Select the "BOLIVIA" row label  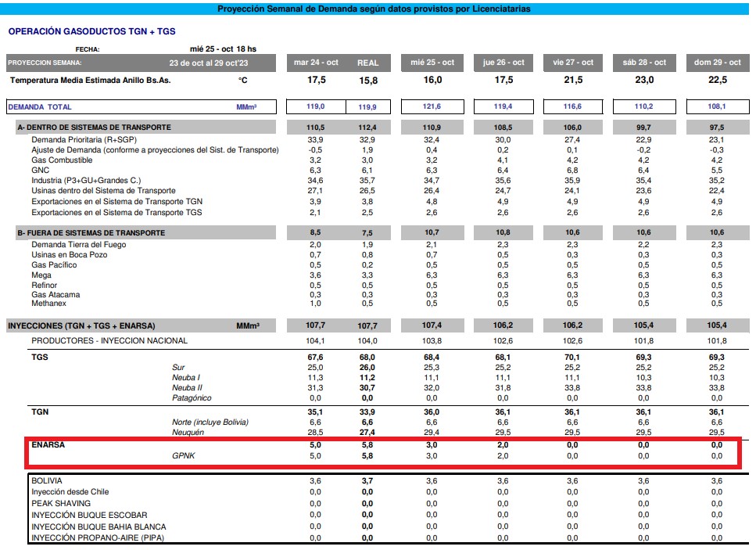point(47,480)
